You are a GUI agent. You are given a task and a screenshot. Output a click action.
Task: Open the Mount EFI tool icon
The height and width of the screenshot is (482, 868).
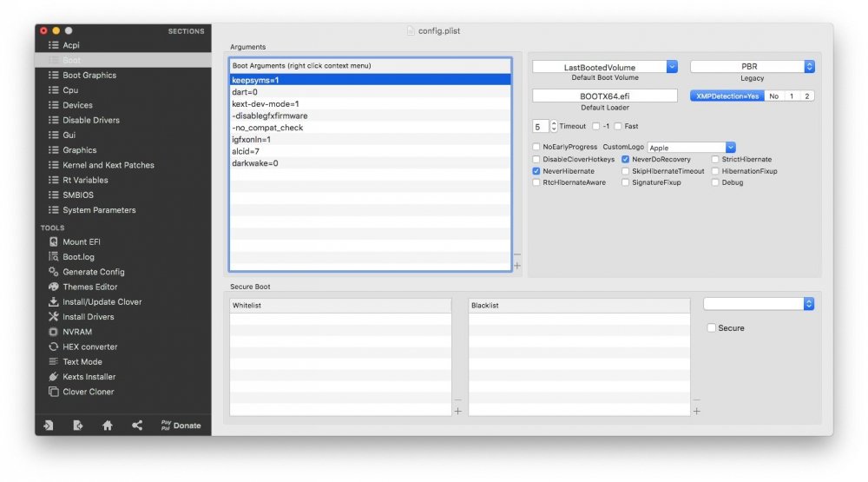pos(53,241)
